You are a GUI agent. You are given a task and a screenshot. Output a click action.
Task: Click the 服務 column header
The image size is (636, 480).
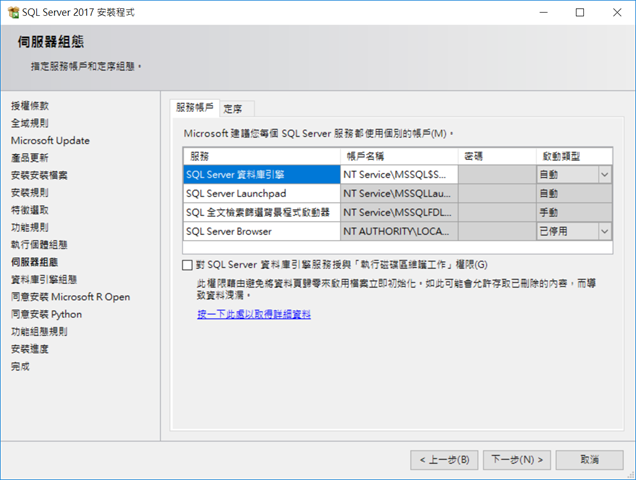[262, 156]
